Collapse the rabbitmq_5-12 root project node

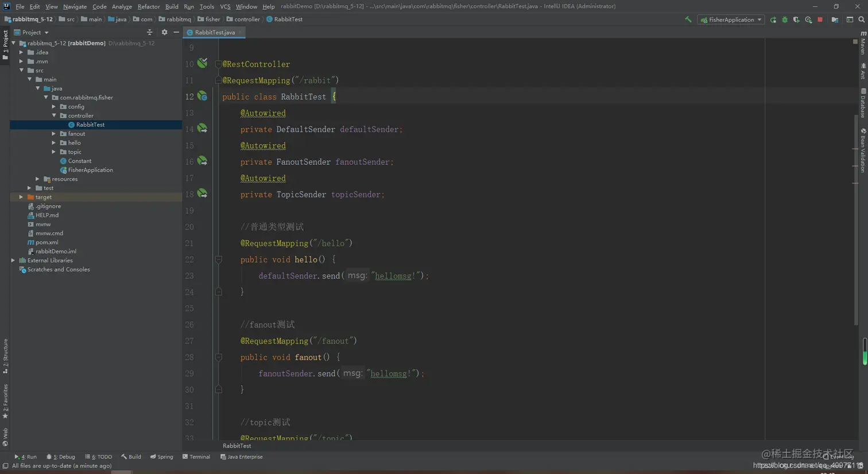point(14,43)
